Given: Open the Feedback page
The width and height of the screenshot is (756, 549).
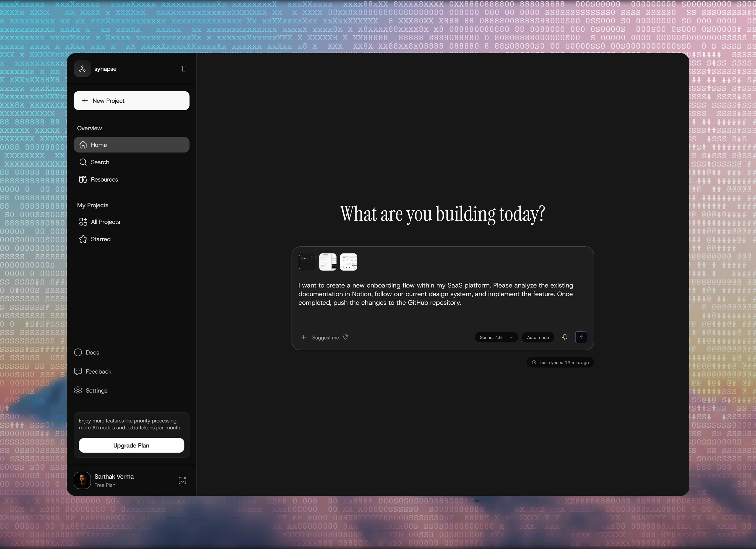Looking at the screenshot, I should 93,372.
